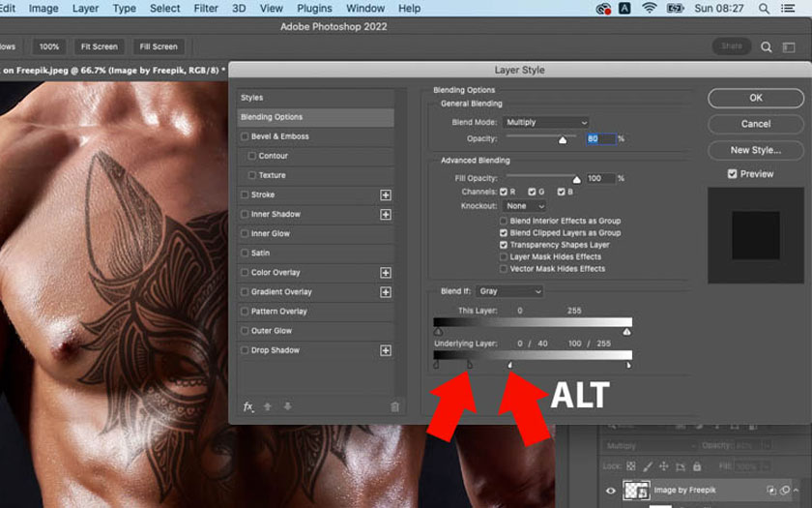
Task: Select Blending Options in styles list
Action: pos(315,117)
